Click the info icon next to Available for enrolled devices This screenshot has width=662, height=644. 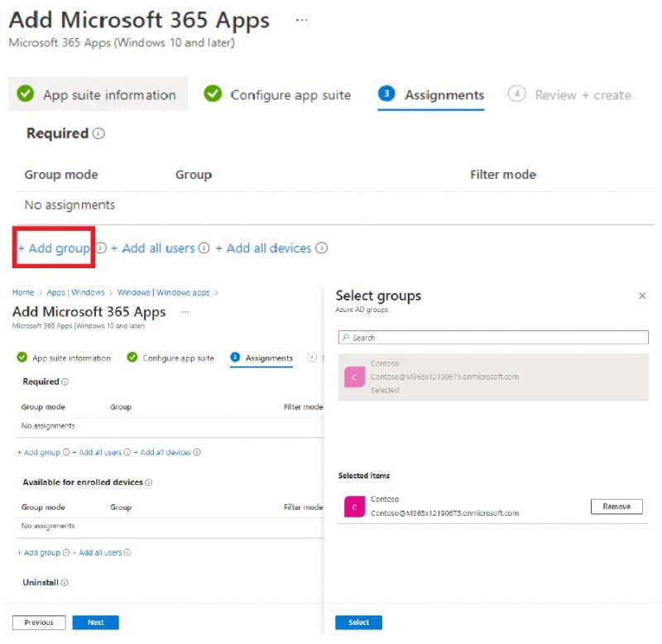coord(149,483)
